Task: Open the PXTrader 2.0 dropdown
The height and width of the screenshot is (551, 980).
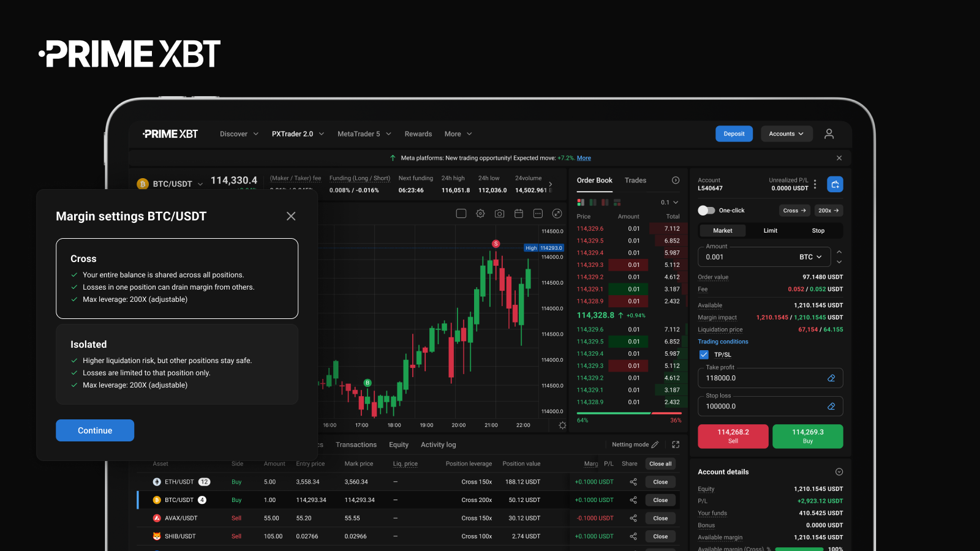Action: coord(298,134)
